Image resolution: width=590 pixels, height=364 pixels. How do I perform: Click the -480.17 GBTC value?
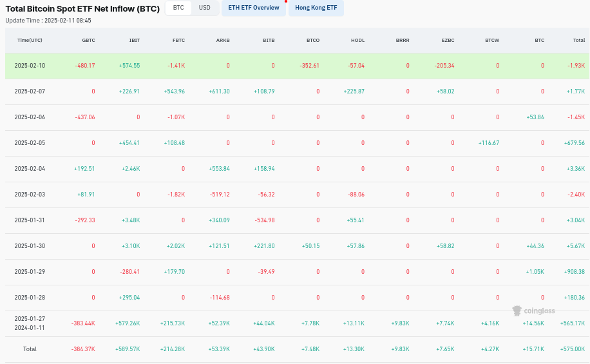point(85,66)
